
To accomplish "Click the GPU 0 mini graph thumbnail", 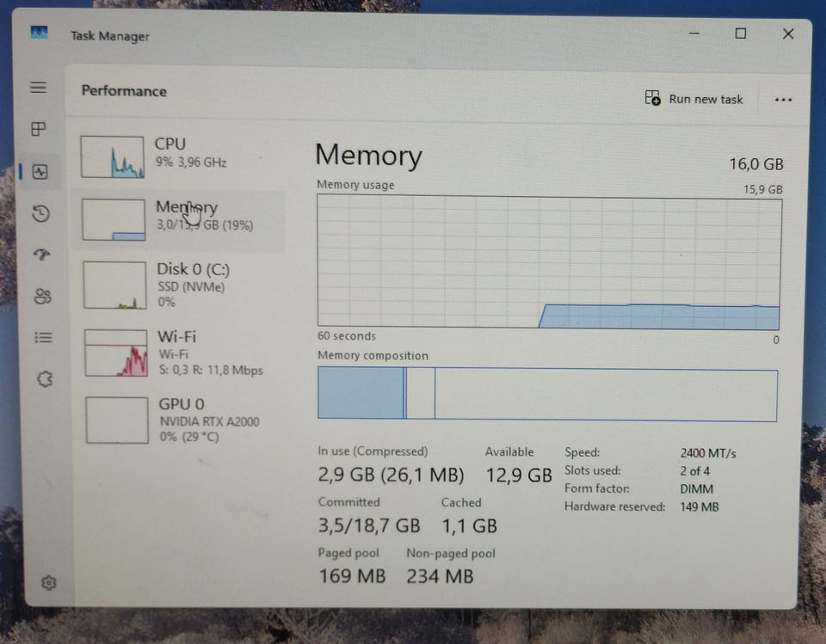I will [117, 420].
